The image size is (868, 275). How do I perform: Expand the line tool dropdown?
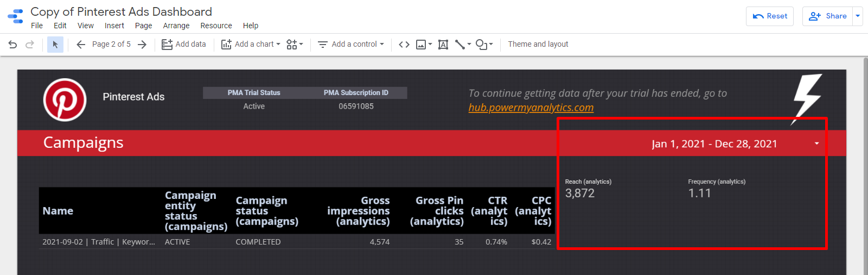(463, 45)
